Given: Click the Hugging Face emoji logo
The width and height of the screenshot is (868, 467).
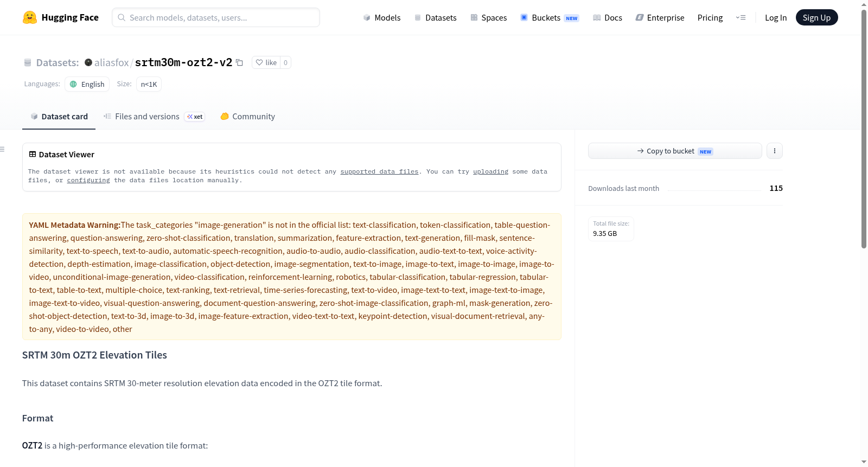Looking at the screenshot, I should click(30, 17).
